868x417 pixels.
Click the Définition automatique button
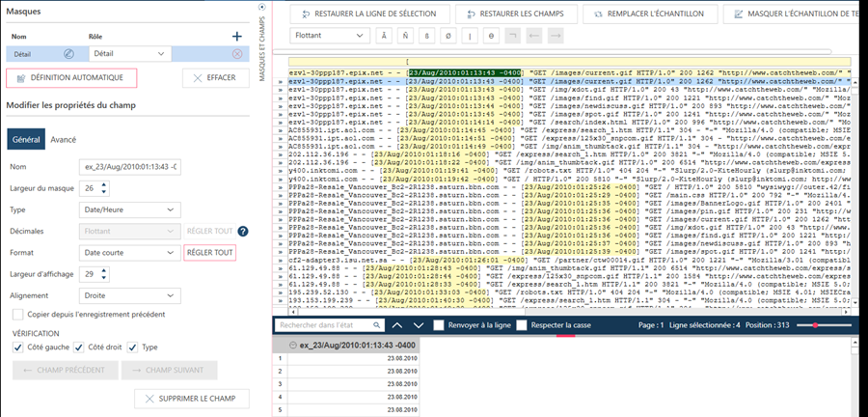click(x=71, y=78)
